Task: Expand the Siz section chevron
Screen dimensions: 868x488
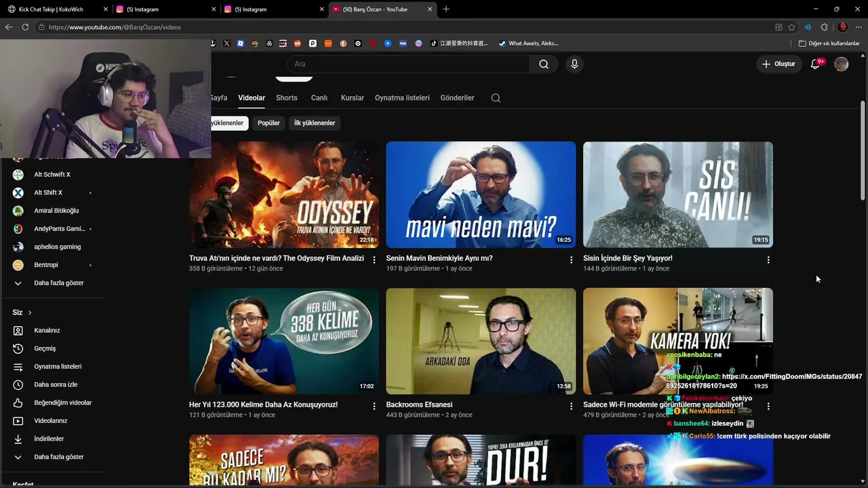Action: coord(30,312)
